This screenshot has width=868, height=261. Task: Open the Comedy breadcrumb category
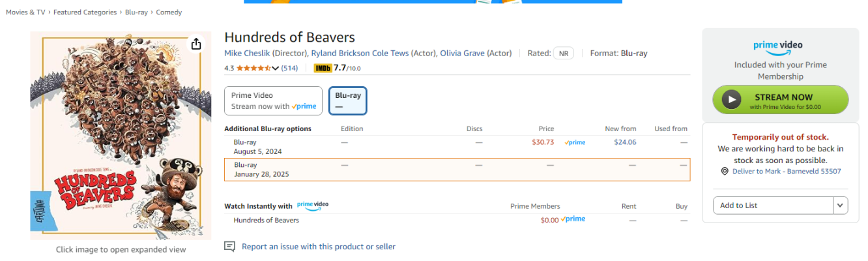169,12
